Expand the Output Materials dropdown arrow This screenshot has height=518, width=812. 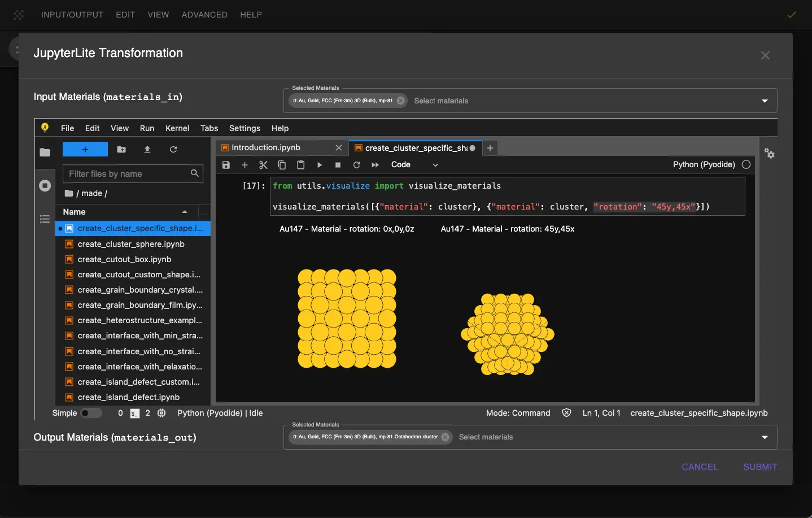tap(765, 437)
